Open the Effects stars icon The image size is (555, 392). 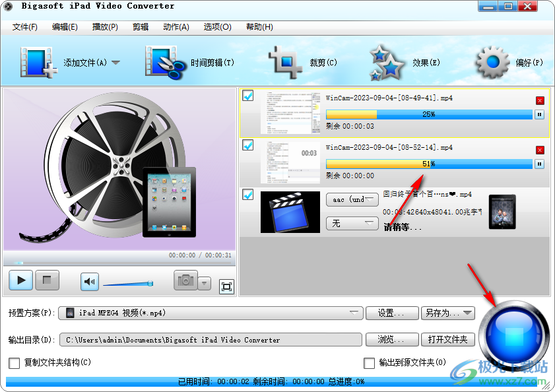[x=386, y=62]
